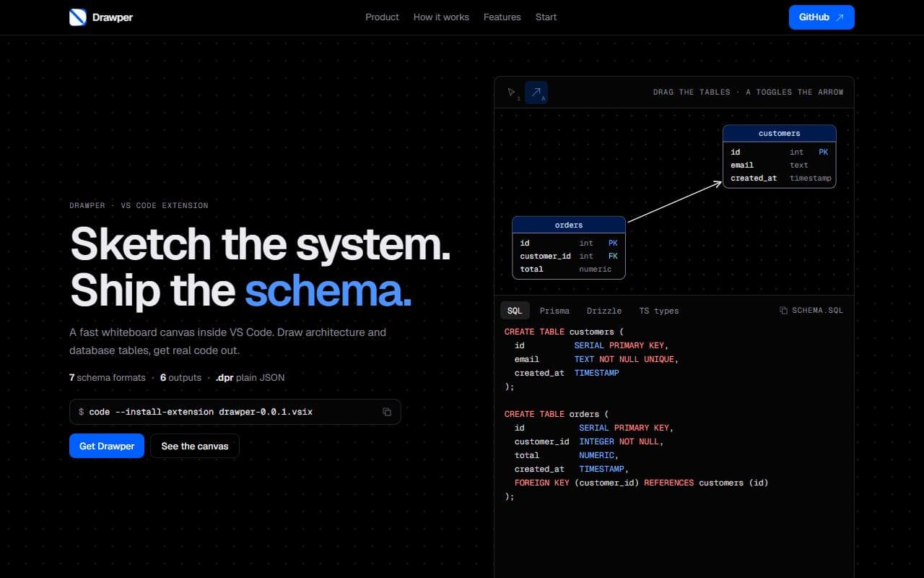The image size is (924, 578).
Task: Switch to the Drizzle output tab
Action: tap(604, 311)
